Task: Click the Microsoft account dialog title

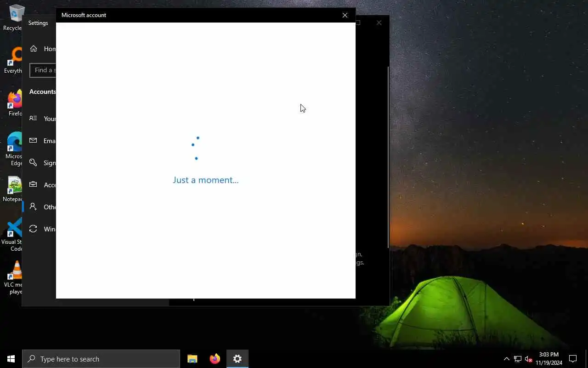Action: (x=84, y=15)
